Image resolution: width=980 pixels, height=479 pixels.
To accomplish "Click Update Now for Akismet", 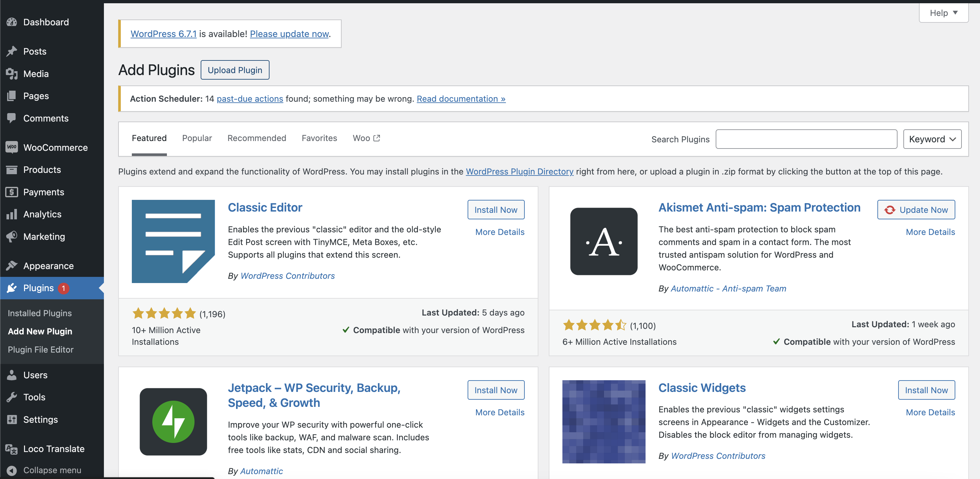I will [x=916, y=210].
